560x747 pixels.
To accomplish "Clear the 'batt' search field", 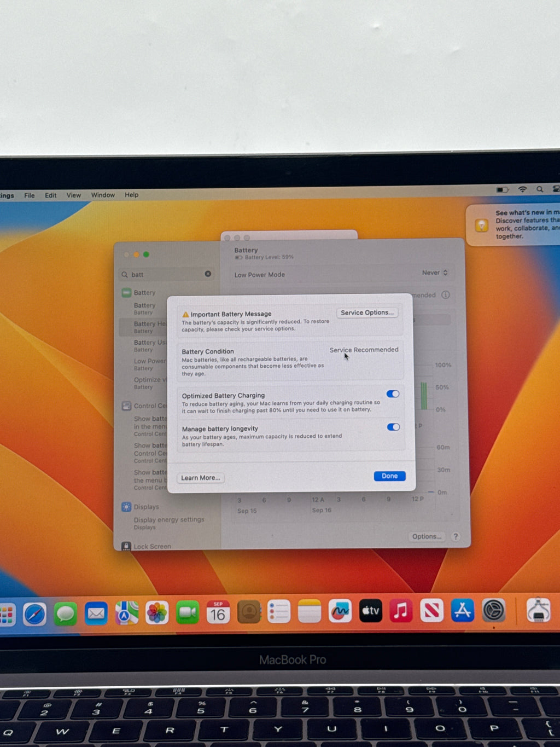I will [208, 274].
